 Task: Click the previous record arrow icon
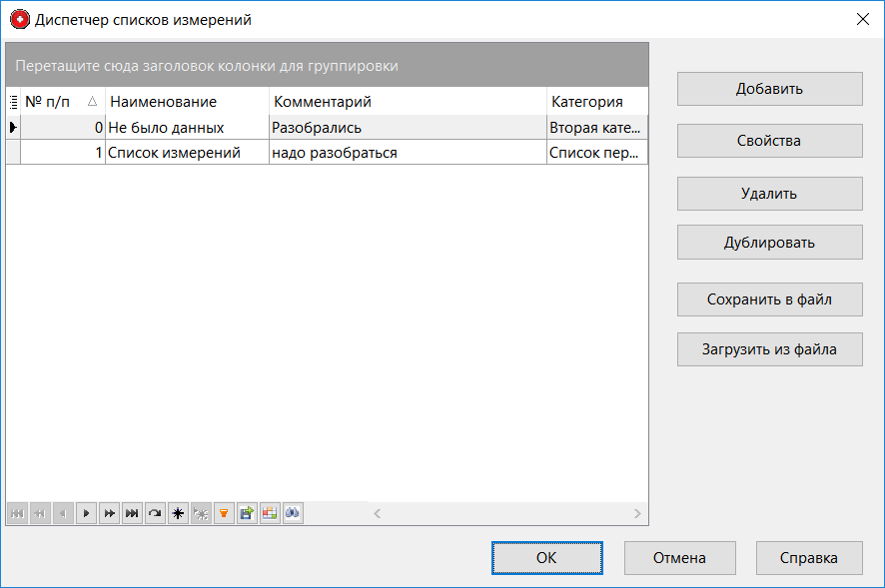point(63,513)
